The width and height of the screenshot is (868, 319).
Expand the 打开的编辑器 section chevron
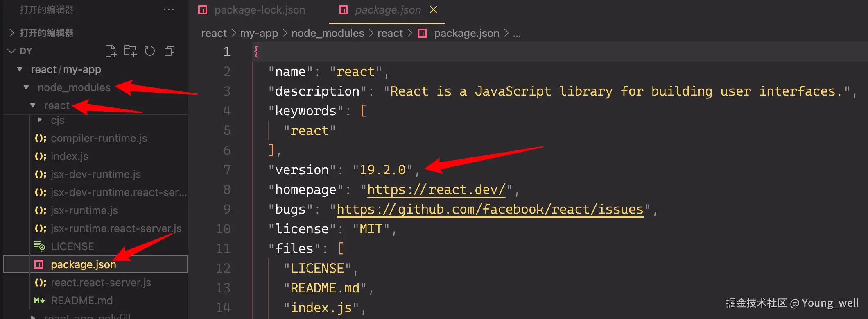[12, 33]
